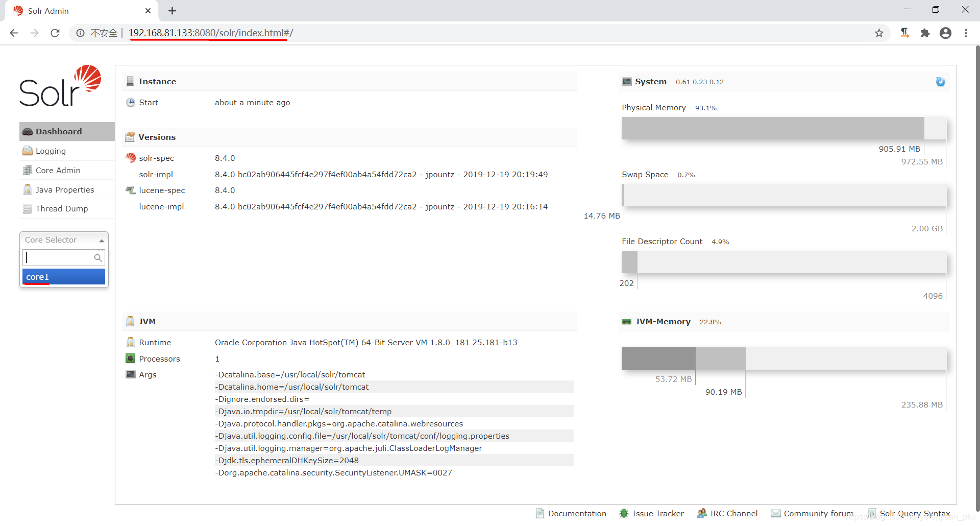Click the Dashboard gauge icon

pos(28,132)
